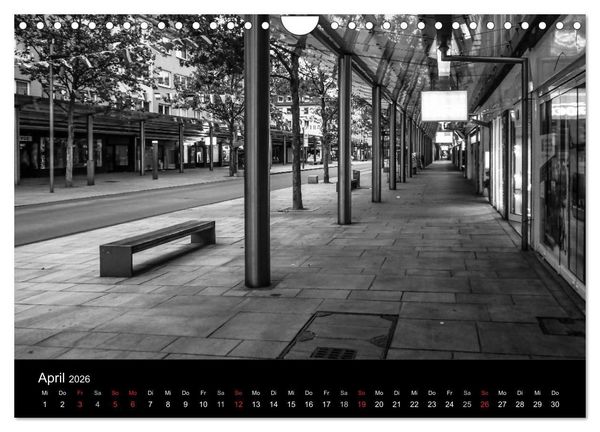Screen dimensions: 600x432
Task: Select date 7 in the calendar row
Action: tap(150, 404)
